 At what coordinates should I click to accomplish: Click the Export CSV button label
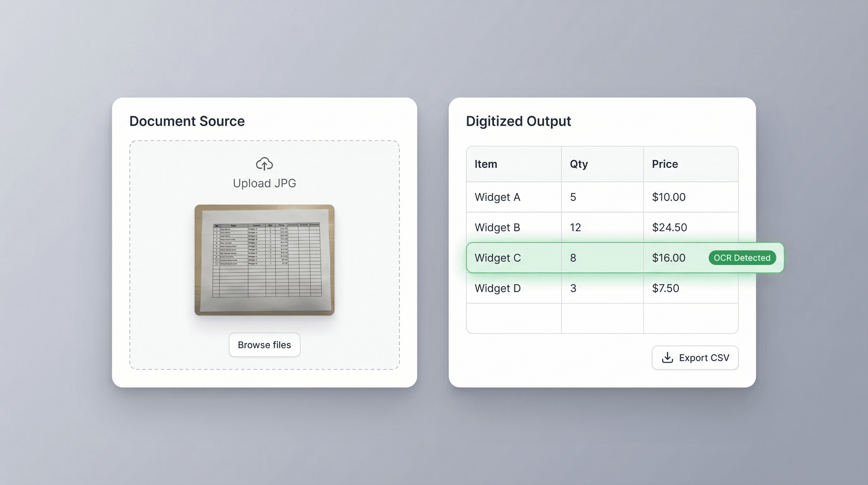(x=704, y=357)
